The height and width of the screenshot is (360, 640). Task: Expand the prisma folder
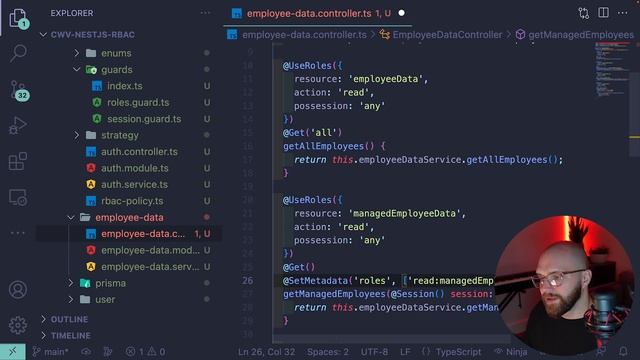click(x=110, y=283)
